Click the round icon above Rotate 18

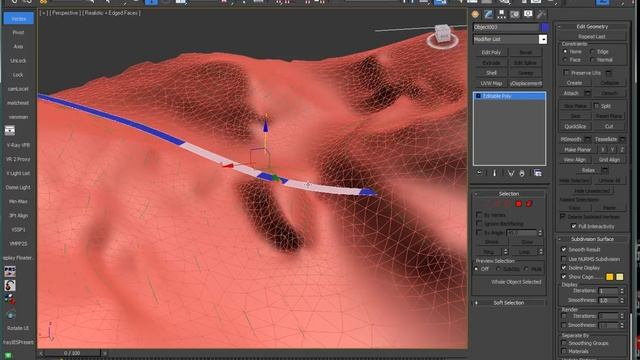(11, 315)
